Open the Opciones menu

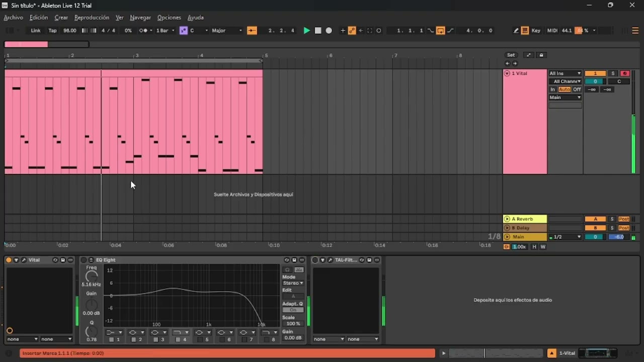(169, 18)
